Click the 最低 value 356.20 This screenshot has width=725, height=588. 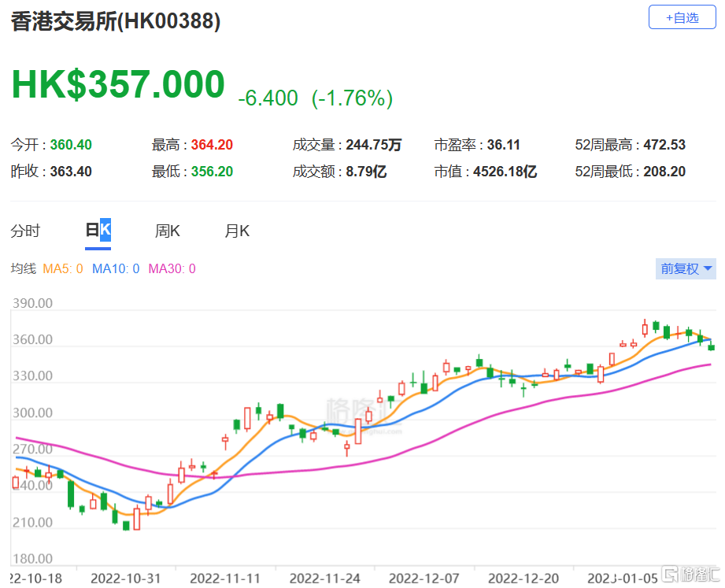[x=212, y=172]
